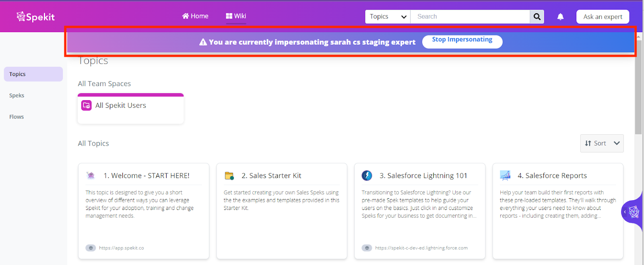Open the Sort dropdown
The image size is (644, 265).
[602, 143]
